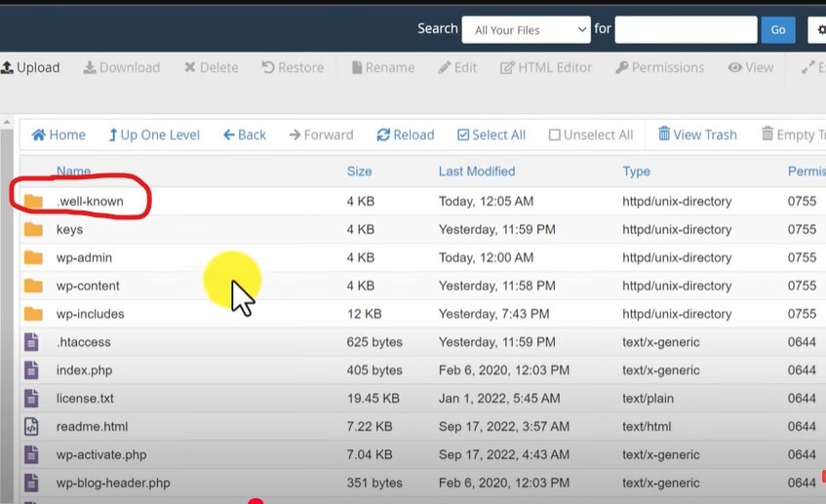Click the text/plain type of license.txt
Image resolution: width=826 pixels, height=504 pixels.
648,398
